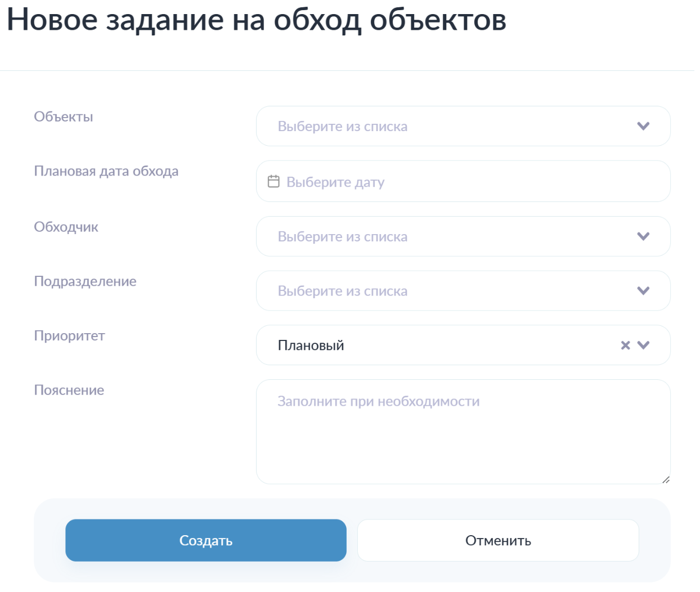Click the calendar icon in the date field
Image resolution: width=700 pixels, height=592 pixels.
point(273,181)
